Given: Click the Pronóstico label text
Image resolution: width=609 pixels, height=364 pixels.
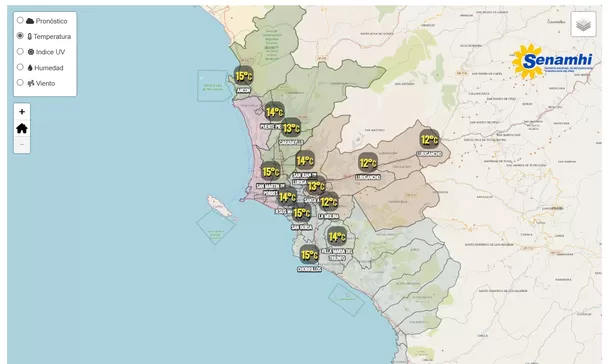Looking at the screenshot, I should click(51, 21).
